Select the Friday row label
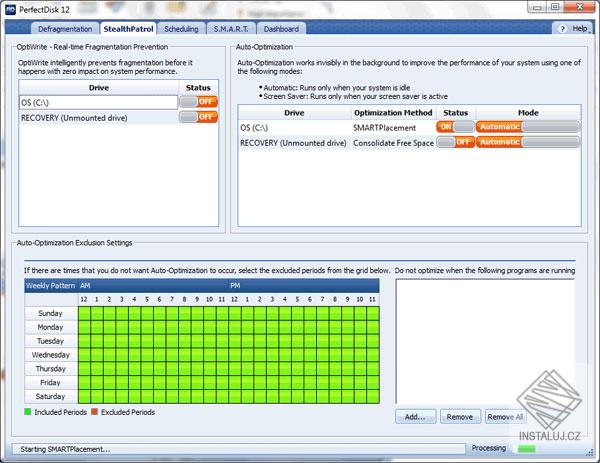This screenshot has height=463, width=600. 51,382
